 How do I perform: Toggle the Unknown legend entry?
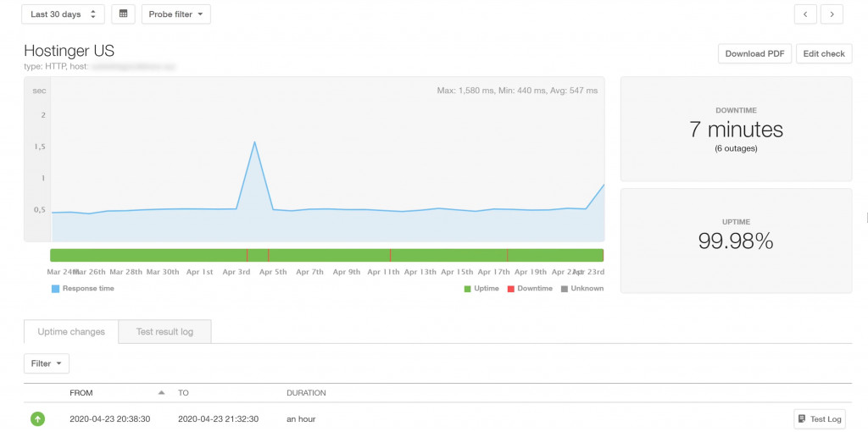pyautogui.click(x=581, y=289)
